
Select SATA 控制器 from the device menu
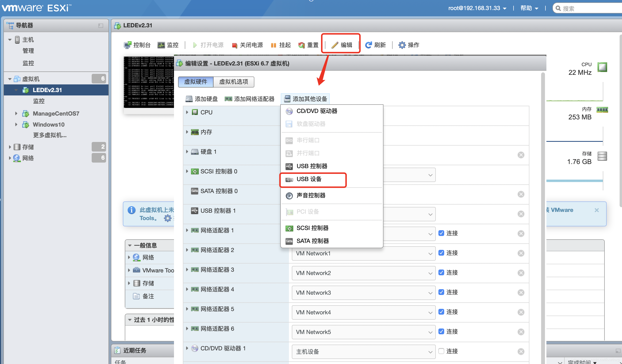coord(332,241)
